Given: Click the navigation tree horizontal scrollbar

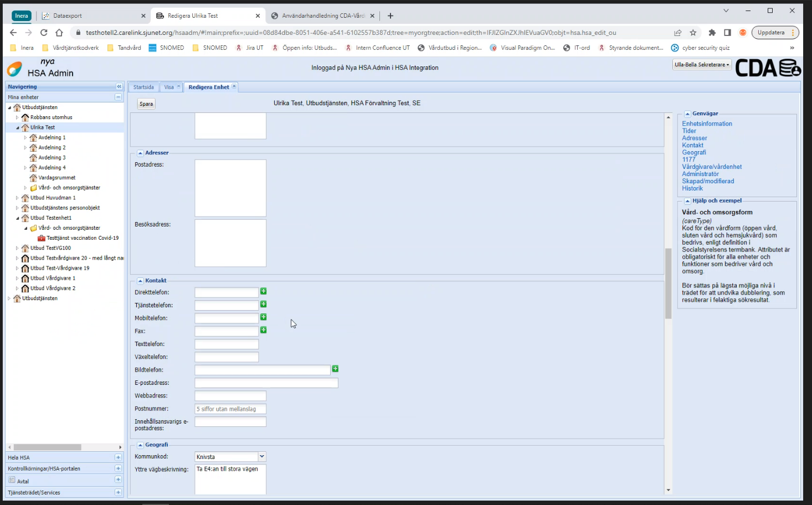Looking at the screenshot, I should (48, 447).
